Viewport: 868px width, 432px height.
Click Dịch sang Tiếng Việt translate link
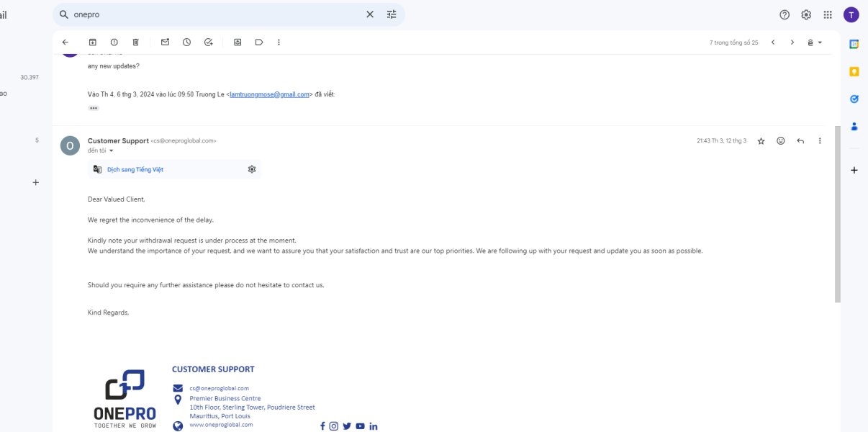click(135, 169)
